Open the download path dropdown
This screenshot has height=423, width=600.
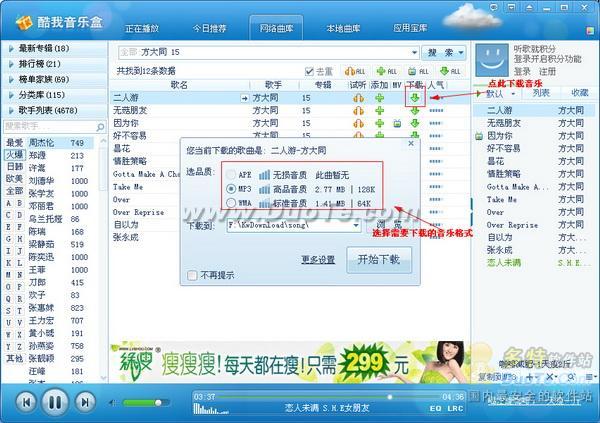(x=356, y=225)
